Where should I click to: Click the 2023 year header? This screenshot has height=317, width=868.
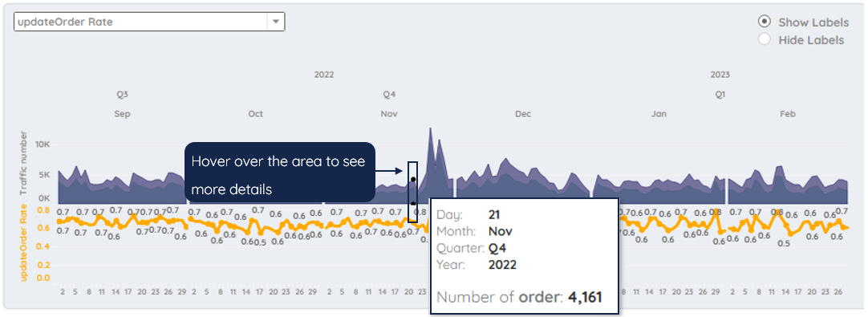coord(720,75)
